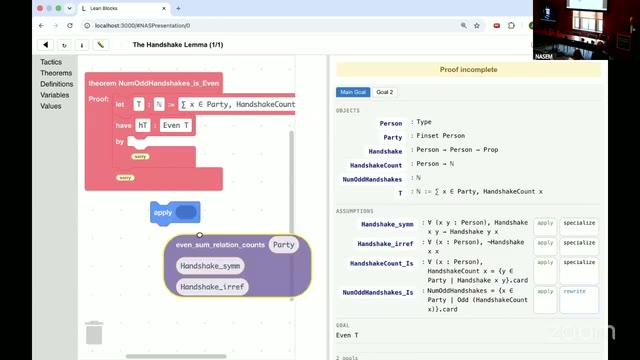Viewport: 640px width, 360px height.
Task: Click the workspace horizontal scrollbar
Action: 176,356
